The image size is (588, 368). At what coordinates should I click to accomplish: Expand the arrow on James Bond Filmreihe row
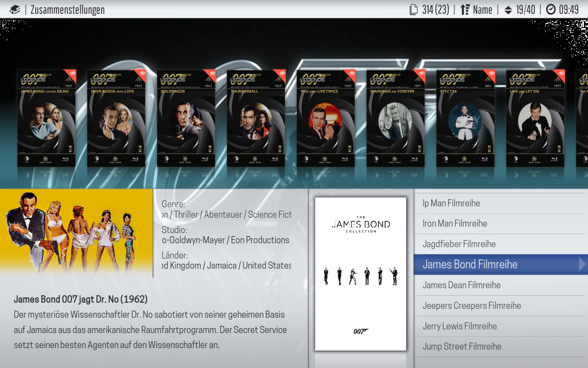582,264
